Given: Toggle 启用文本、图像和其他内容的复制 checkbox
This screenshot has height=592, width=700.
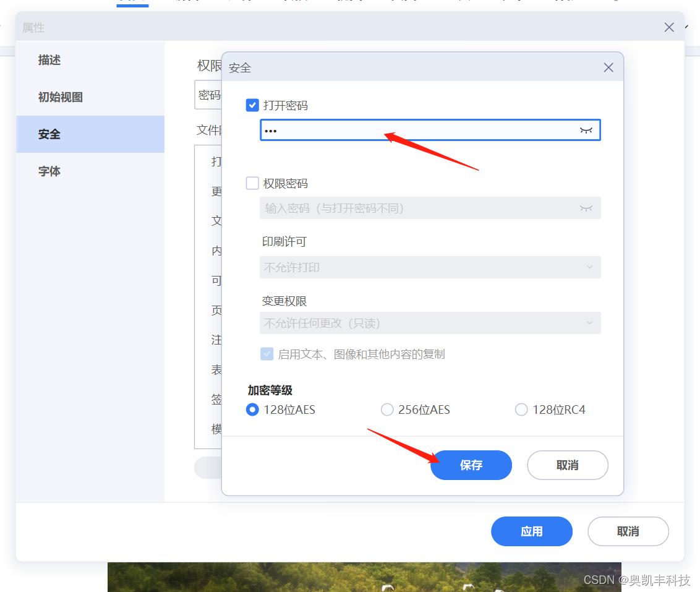Looking at the screenshot, I should 267,354.
